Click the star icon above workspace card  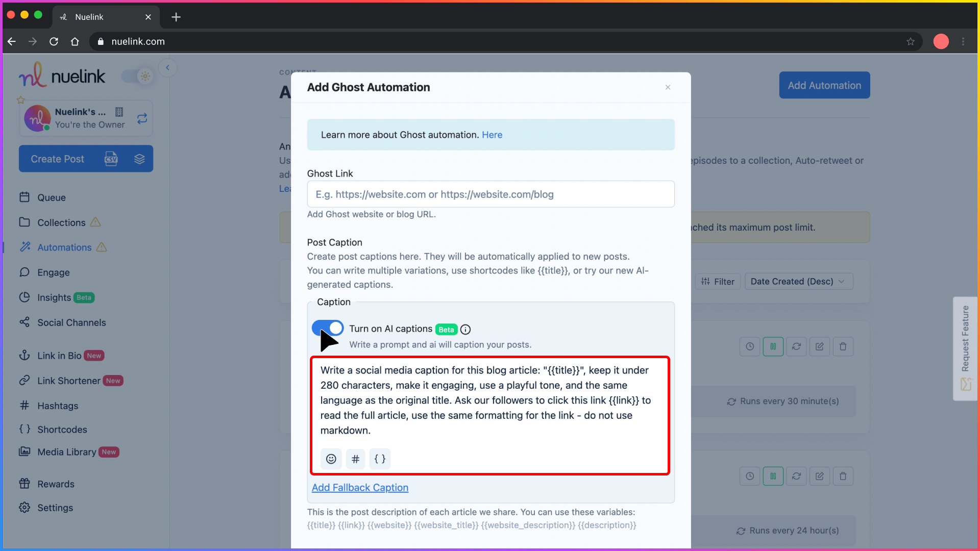21,100
